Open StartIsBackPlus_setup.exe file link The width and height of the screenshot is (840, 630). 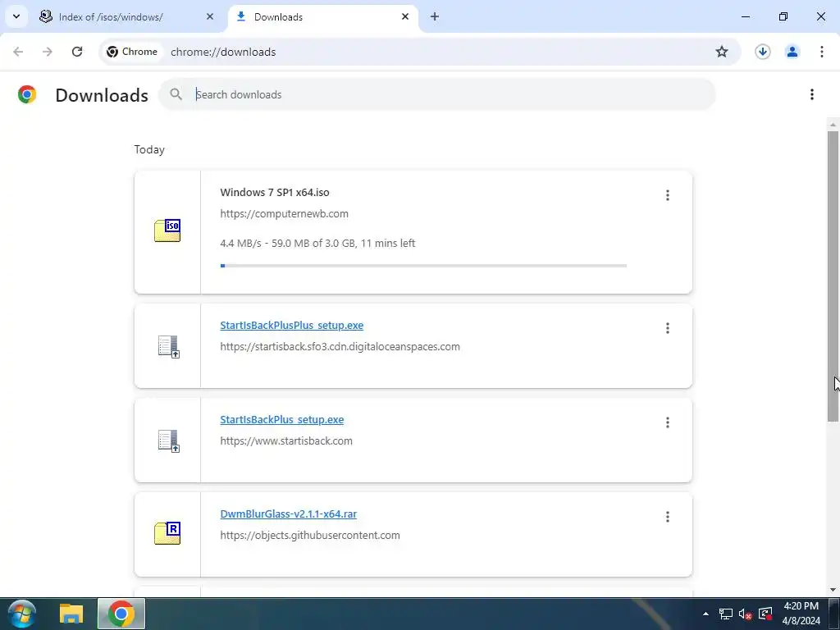click(282, 419)
